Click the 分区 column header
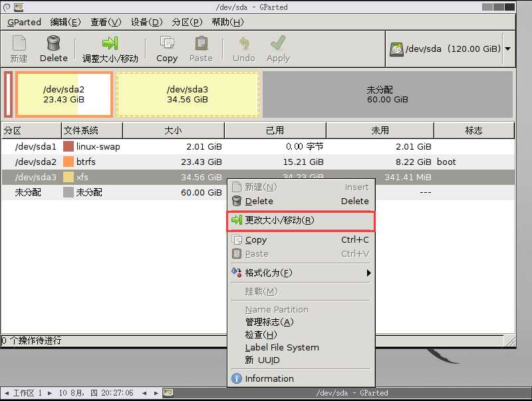 click(31, 130)
